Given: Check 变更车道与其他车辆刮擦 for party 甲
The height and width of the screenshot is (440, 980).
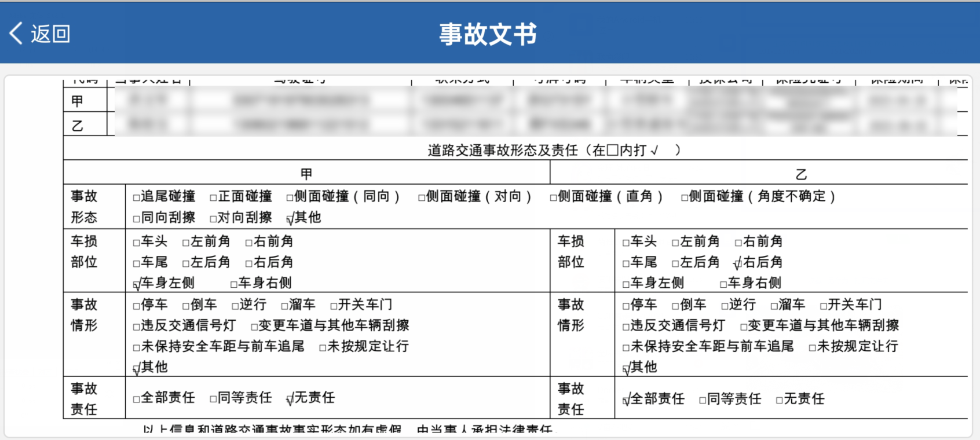Looking at the screenshot, I should pyautogui.click(x=254, y=327).
